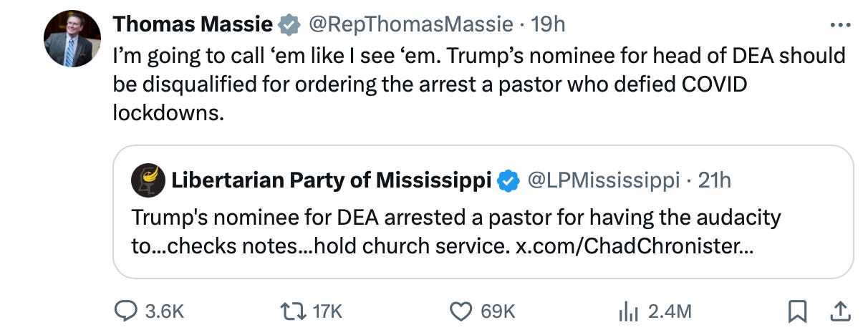Viewport: 868px width, 335px height.
Task: Open Thomas Massie's profile picture
Action: coord(72,40)
